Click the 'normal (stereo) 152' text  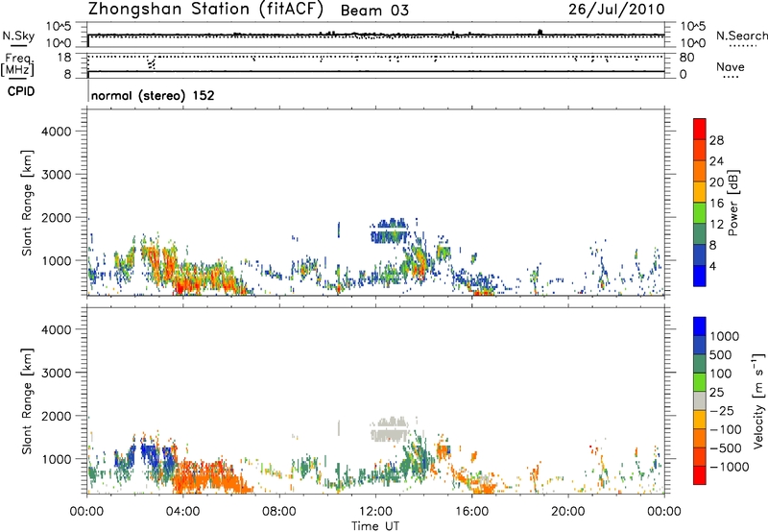153,95
